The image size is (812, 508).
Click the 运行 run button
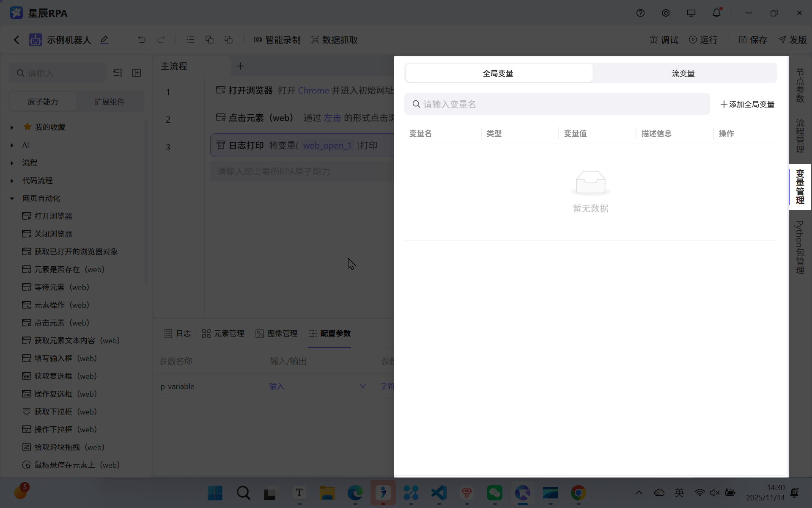pos(703,40)
